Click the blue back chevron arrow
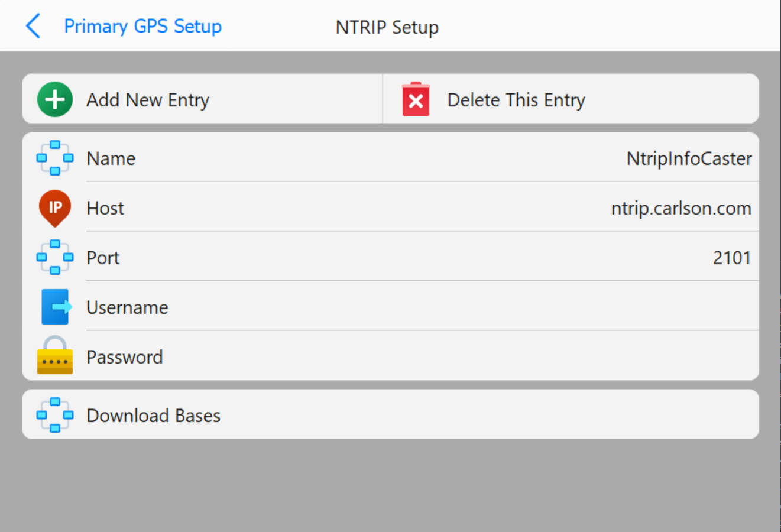Image resolution: width=781 pixels, height=532 pixels. (x=33, y=26)
